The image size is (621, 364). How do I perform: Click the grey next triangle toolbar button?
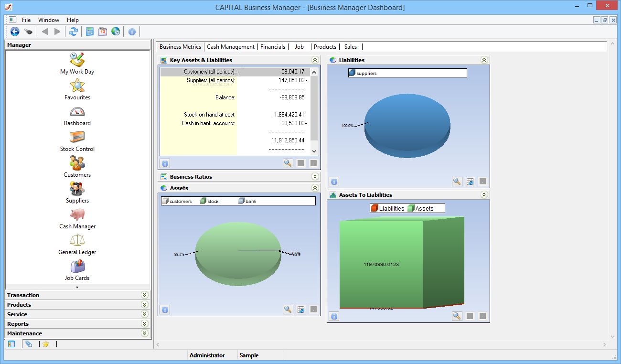(x=58, y=32)
